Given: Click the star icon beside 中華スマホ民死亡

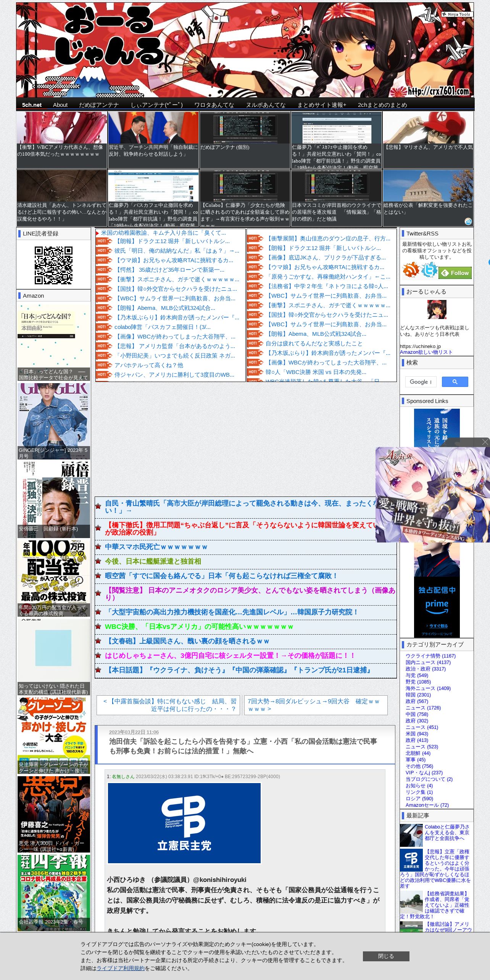Looking at the screenshot, I should coord(98,547).
